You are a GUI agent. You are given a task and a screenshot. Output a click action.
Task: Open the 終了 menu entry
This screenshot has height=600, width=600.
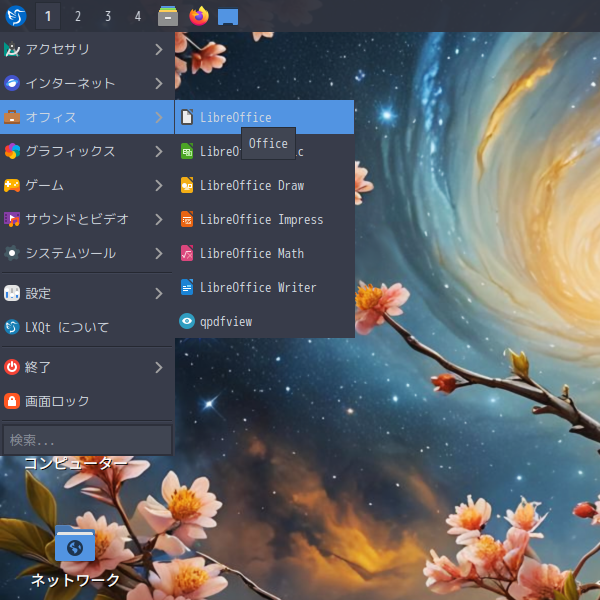pos(87,367)
